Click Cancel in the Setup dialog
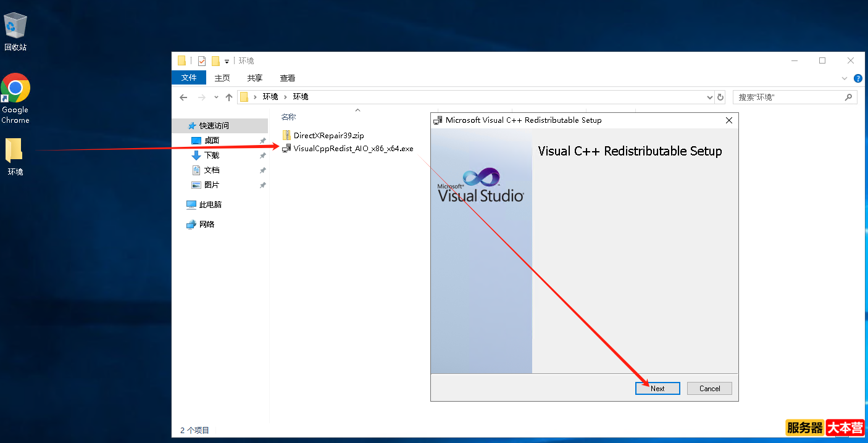This screenshot has width=868, height=443. (x=709, y=388)
